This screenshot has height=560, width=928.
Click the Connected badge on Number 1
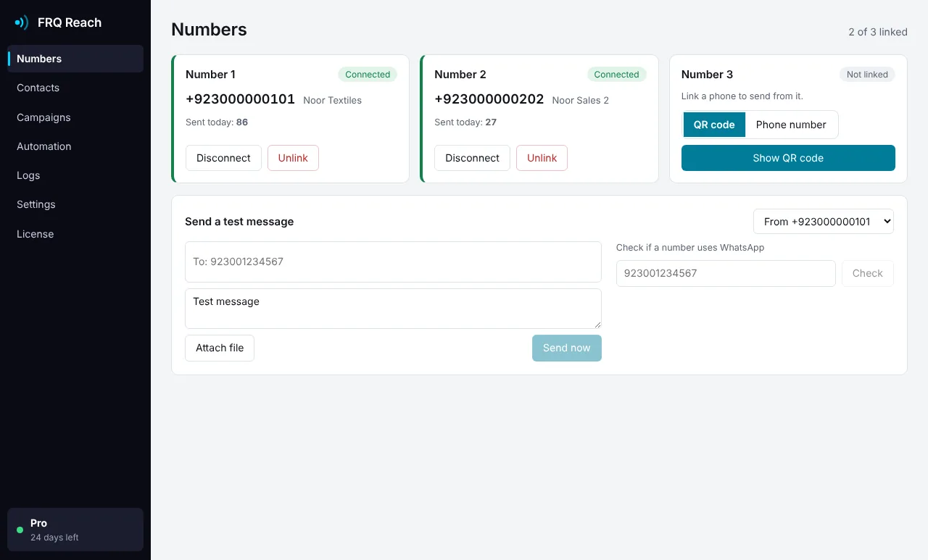368,75
